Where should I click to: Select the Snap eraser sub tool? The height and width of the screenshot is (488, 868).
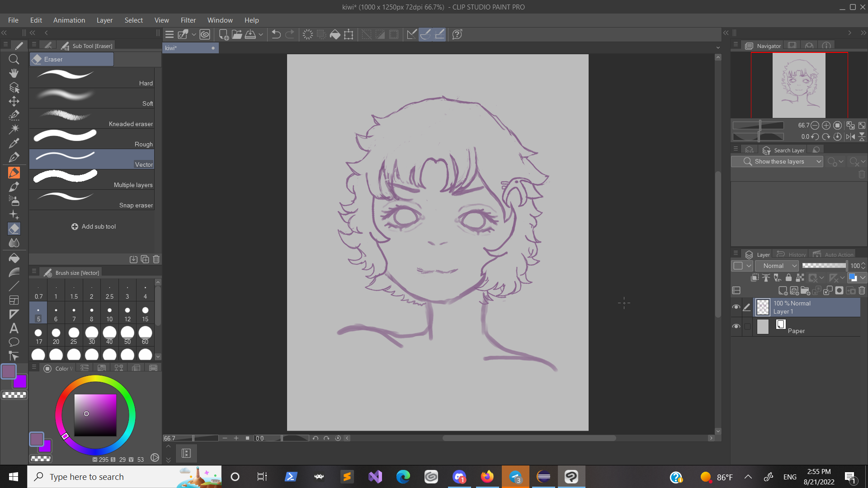(x=92, y=200)
